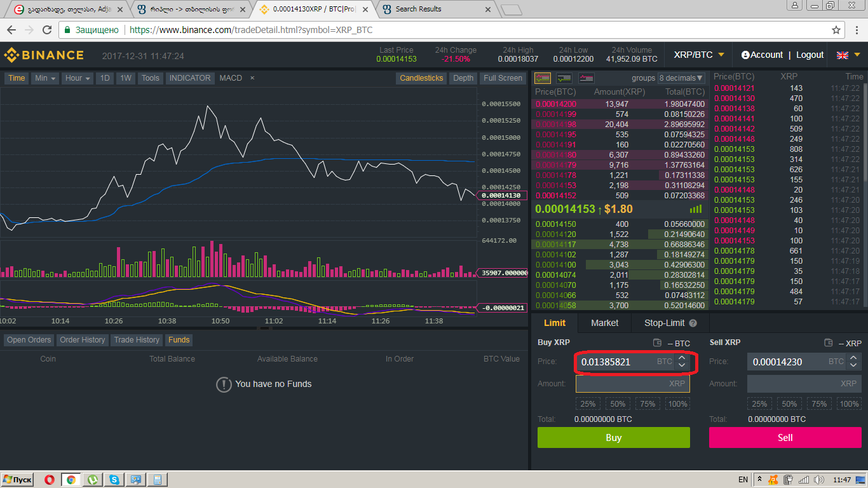Increase the Buy price with up stepper arrow
Viewport: 868px width, 488px height.
point(682,358)
